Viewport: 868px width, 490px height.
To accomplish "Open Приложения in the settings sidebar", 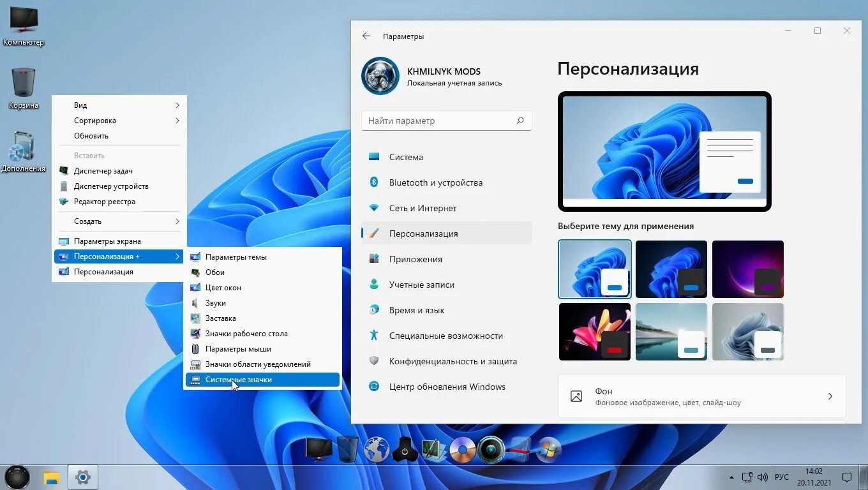I will [447, 259].
